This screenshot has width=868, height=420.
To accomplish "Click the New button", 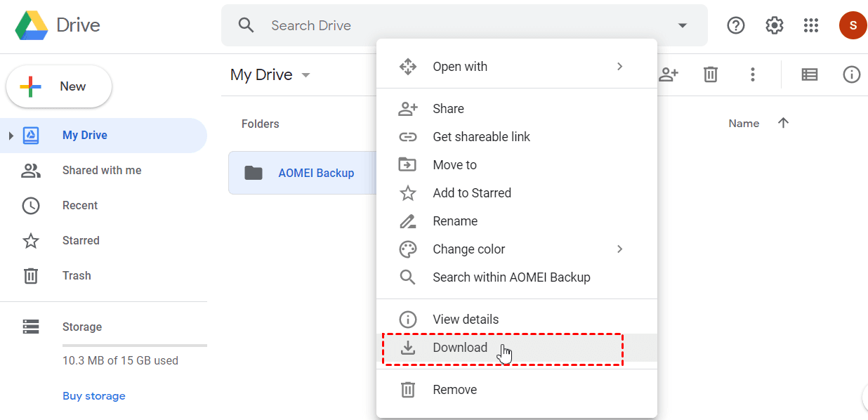I will pos(59,86).
